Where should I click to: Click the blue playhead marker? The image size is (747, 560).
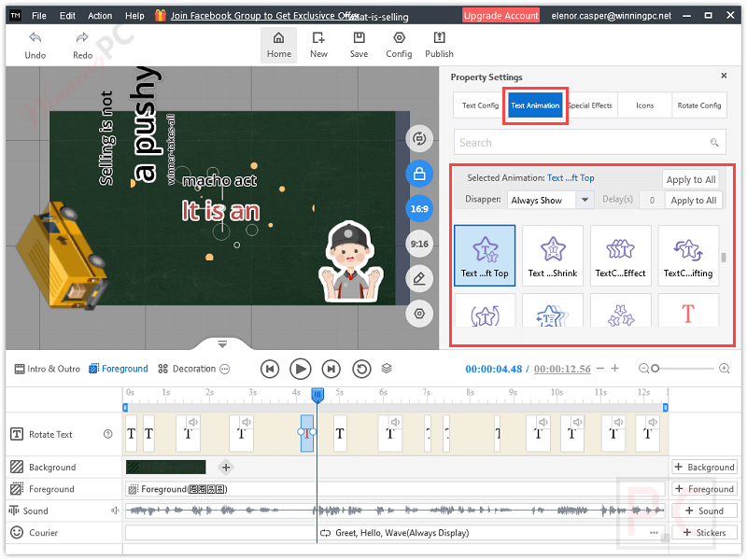pos(317,394)
